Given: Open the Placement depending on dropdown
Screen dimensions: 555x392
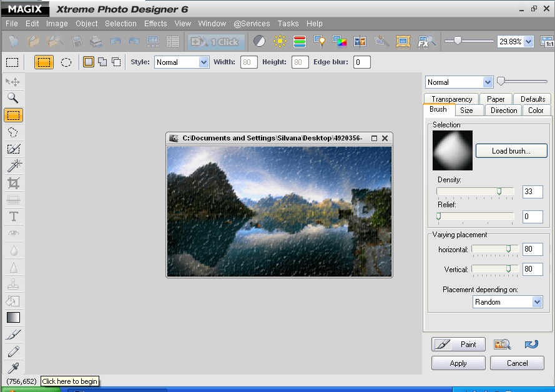Looking at the screenshot, I should tap(508, 301).
